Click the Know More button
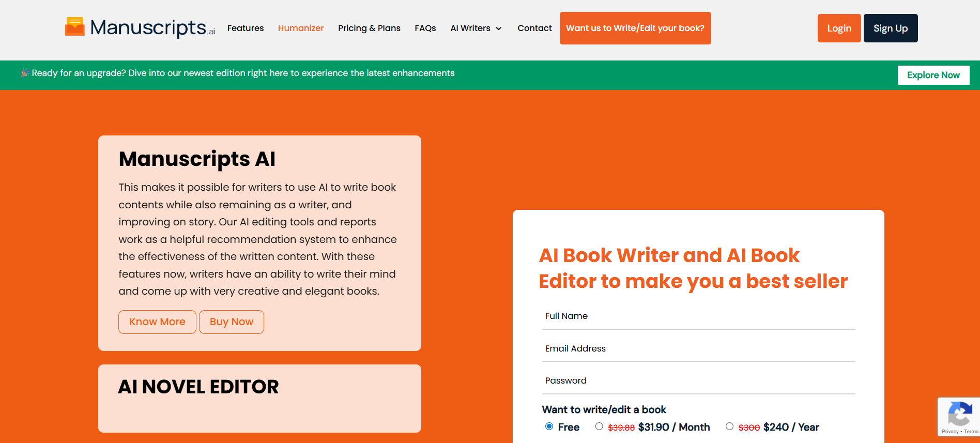 157,322
